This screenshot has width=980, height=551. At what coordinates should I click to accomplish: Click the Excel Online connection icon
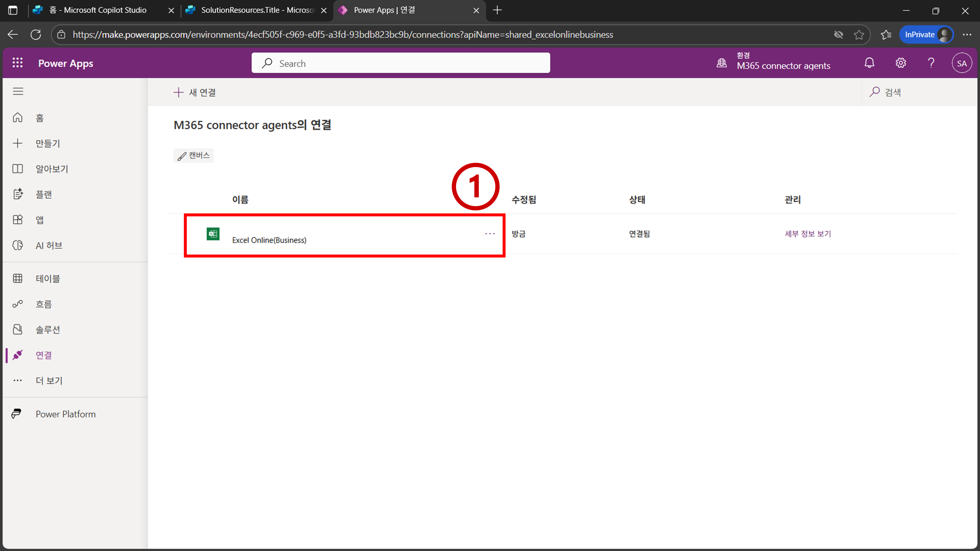coord(213,234)
